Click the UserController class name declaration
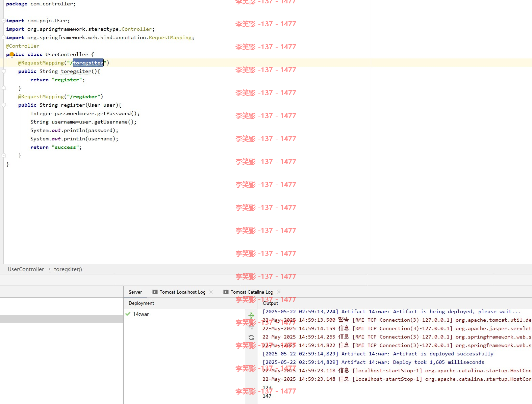Viewport: 532px width, 404px height. tap(67, 54)
